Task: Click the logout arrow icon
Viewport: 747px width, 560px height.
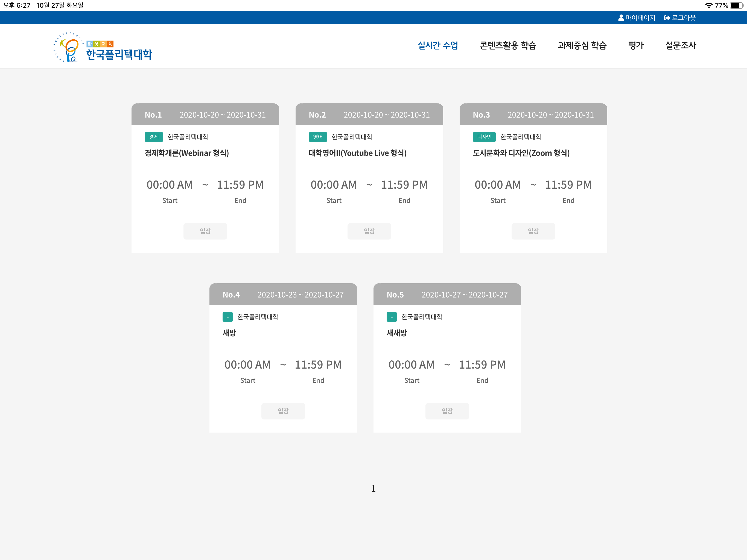Action: (x=667, y=17)
